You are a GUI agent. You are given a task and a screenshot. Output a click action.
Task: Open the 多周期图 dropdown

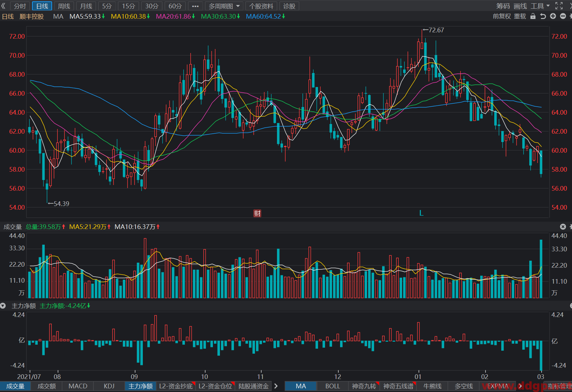[224, 6]
